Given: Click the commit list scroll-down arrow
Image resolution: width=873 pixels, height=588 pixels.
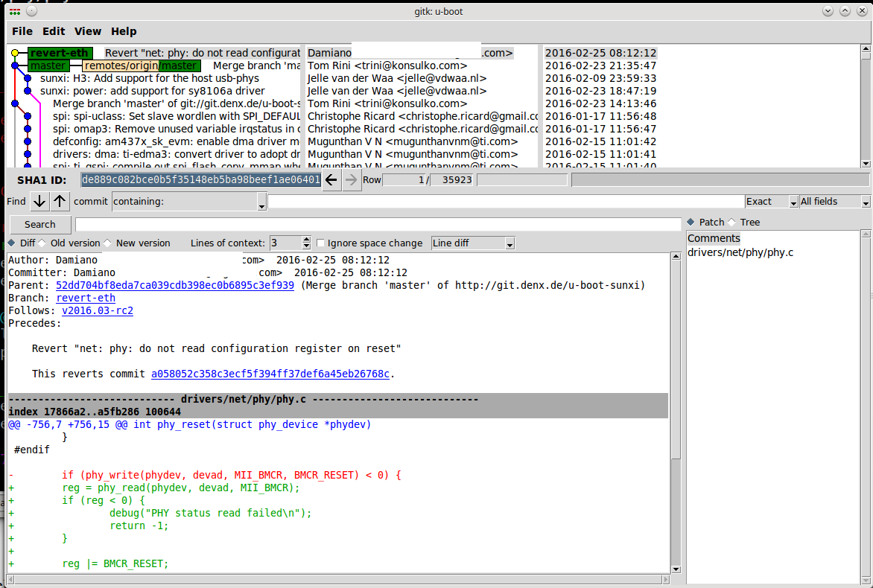Looking at the screenshot, I should pos(866,164).
